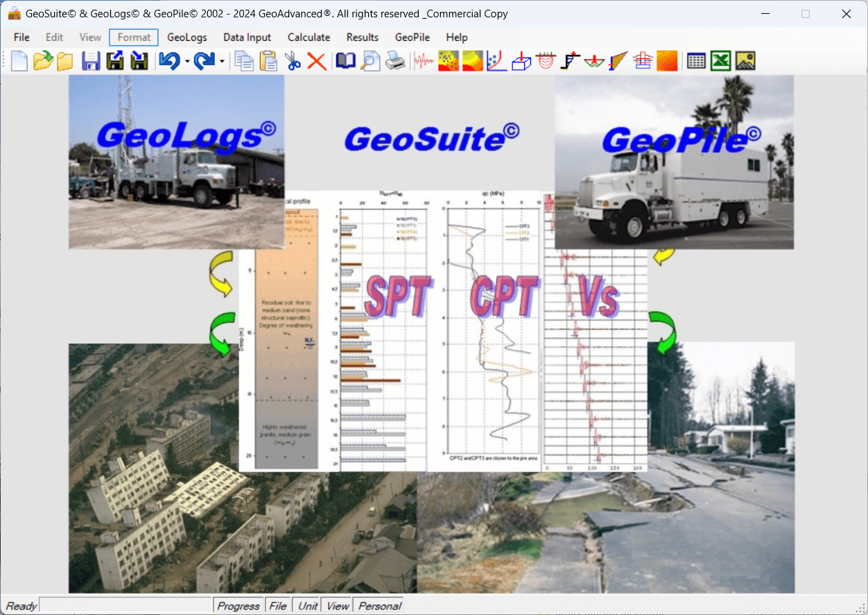
Task: Click the GeoSuite logo text
Action: pyautogui.click(x=431, y=139)
